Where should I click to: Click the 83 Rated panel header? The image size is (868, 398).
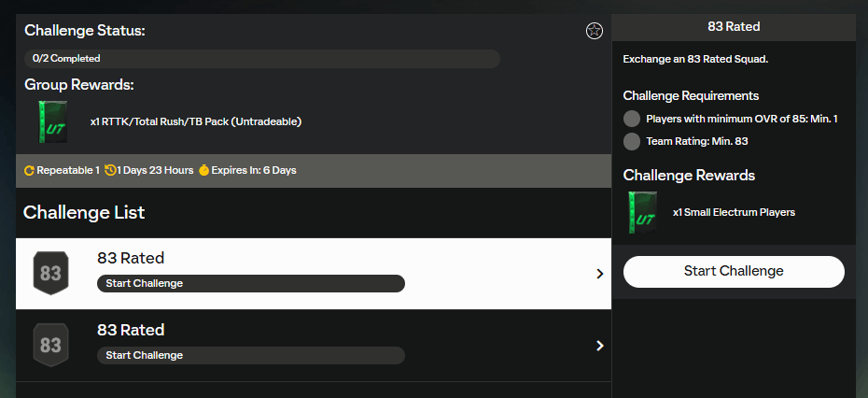tap(734, 27)
